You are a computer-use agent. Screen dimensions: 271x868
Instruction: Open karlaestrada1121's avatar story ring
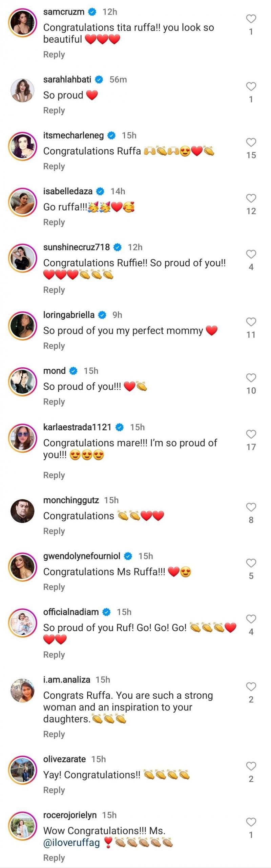22,438
